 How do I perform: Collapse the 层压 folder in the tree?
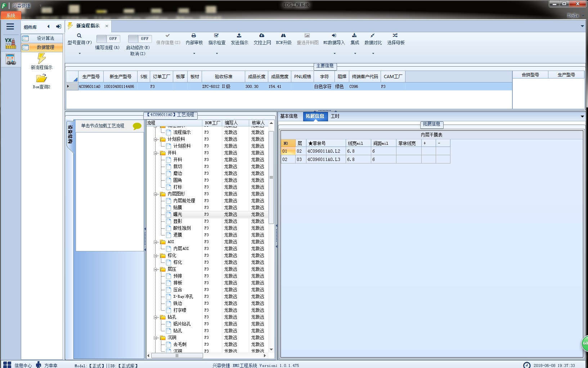pos(156,269)
